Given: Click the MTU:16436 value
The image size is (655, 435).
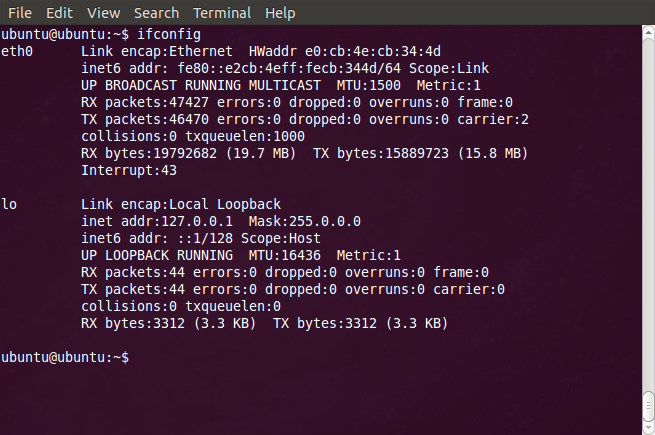Looking at the screenshot, I should 284,255.
